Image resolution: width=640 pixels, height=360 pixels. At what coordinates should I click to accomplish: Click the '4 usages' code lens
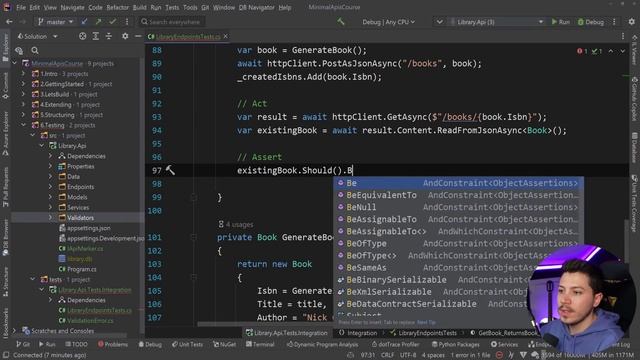point(236,224)
